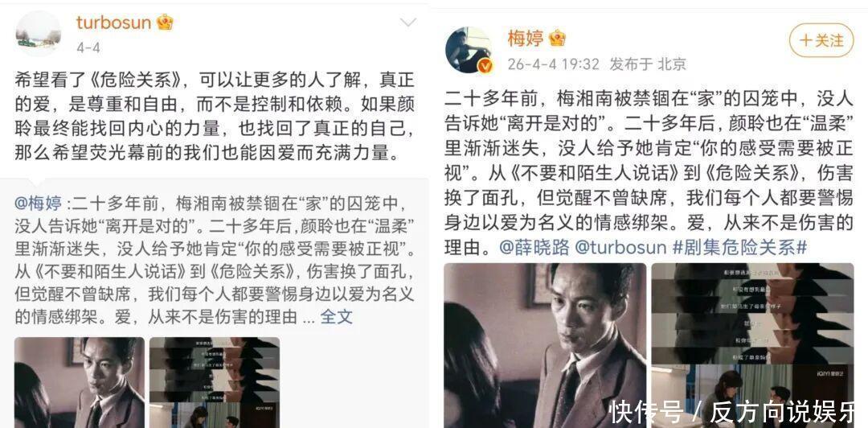Open the large man-in-suit photo in 梅婷's post
868x428 pixels.
tap(545, 345)
